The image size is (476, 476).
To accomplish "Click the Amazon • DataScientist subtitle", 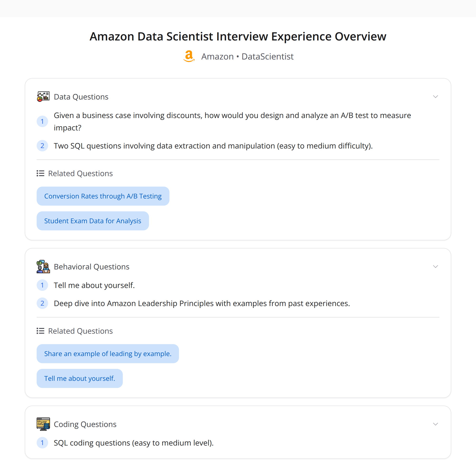I will [x=247, y=56].
